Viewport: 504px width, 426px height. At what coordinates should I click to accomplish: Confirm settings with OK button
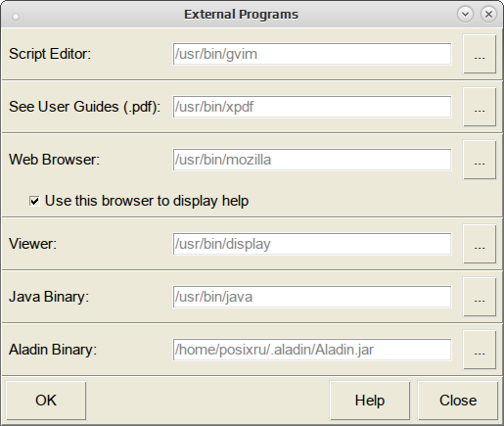click(x=46, y=401)
